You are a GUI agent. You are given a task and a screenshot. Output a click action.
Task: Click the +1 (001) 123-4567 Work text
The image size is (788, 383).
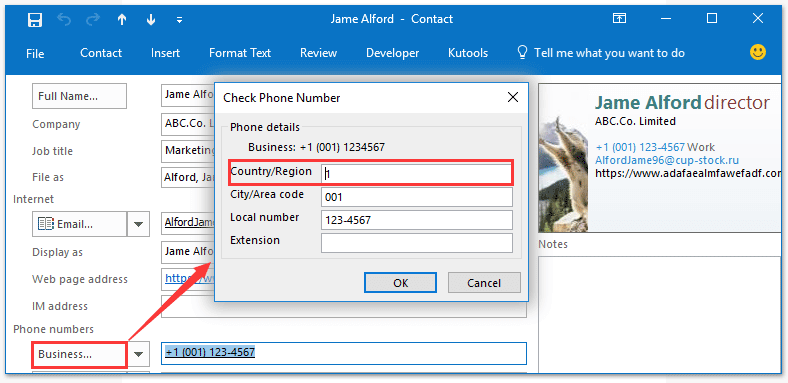(x=655, y=147)
